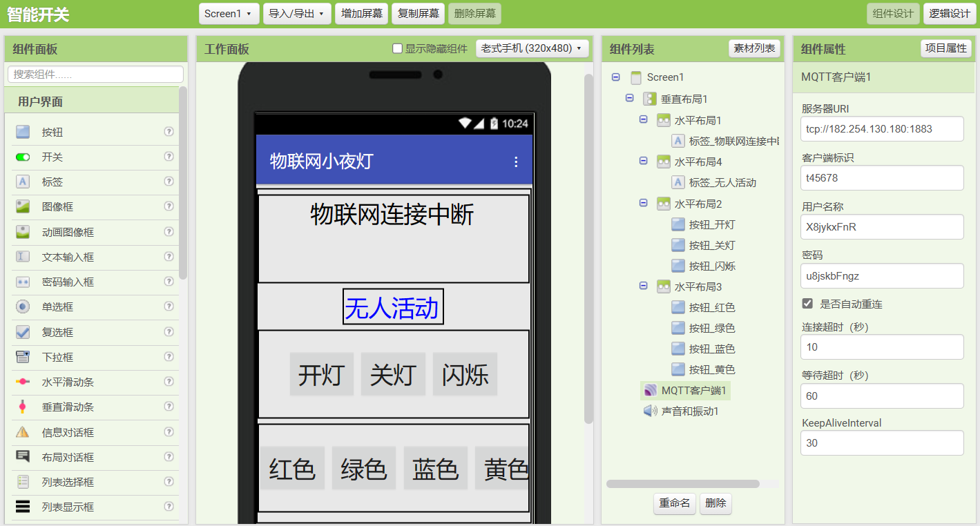Click the work panel vertical scrollbar
The width and height of the screenshot is (980, 526).
pos(588,249)
